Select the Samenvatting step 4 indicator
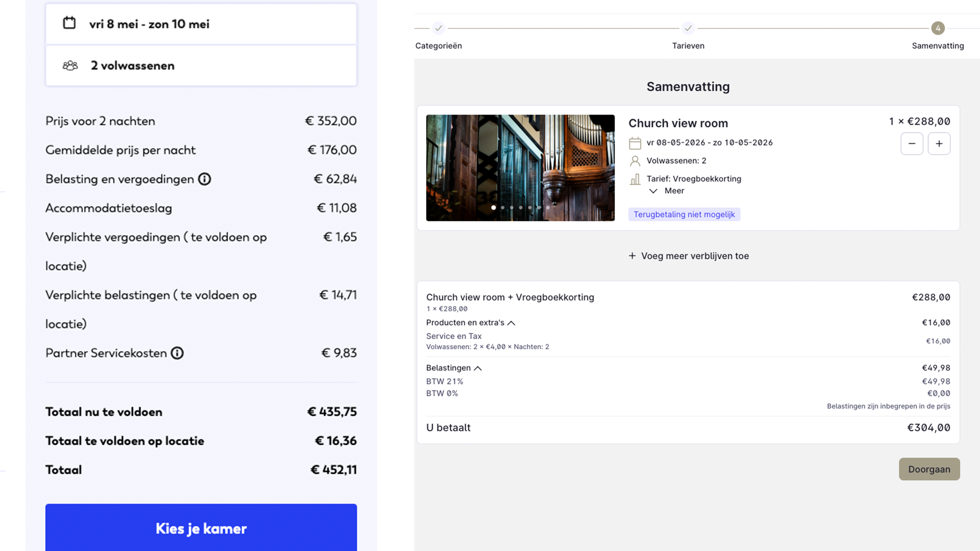 point(937,29)
